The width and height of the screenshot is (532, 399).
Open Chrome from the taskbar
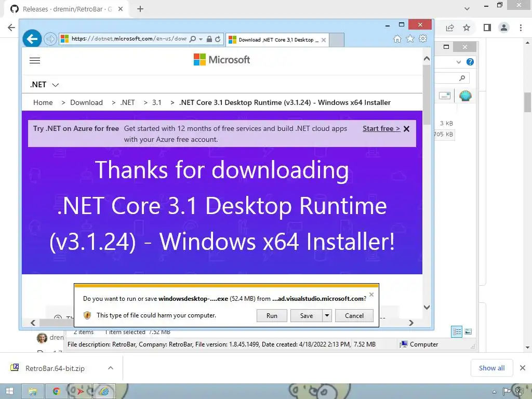tap(56, 392)
